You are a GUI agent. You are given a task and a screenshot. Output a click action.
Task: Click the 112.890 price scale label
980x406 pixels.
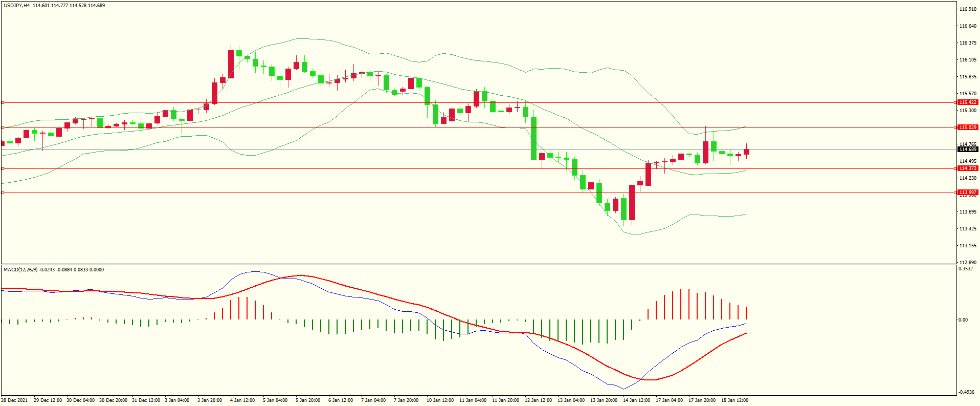[x=968, y=262]
